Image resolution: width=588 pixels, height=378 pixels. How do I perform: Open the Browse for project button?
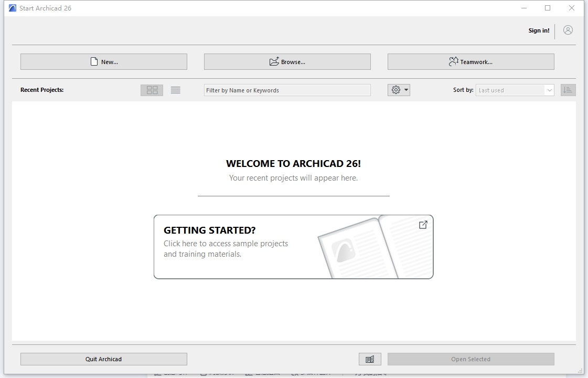click(287, 61)
